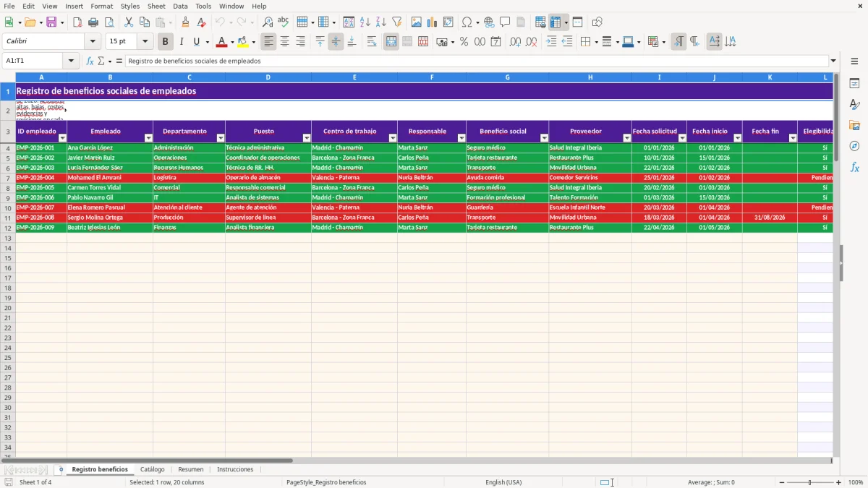Click the AutoFilter funnel icon
Screen dimensions: 868x488
pyautogui.click(x=396, y=22)
